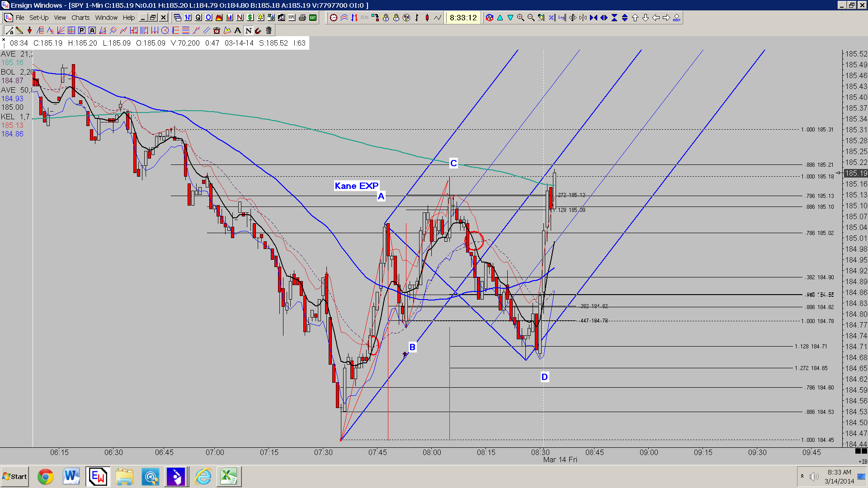868x488 pixels.
Task: Select the boxed P pattern tool
Action: (82, 30)
